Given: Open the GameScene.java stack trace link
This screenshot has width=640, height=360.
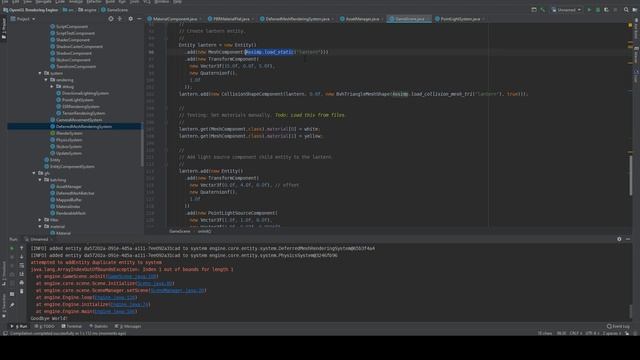Looking at the screenshot, I should pos(131,276).
